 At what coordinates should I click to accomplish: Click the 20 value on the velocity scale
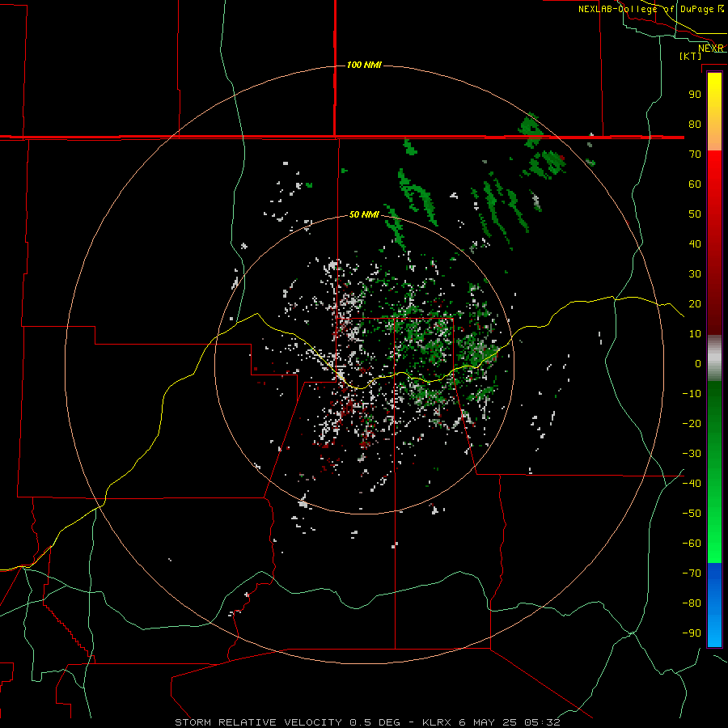(695, 304)
